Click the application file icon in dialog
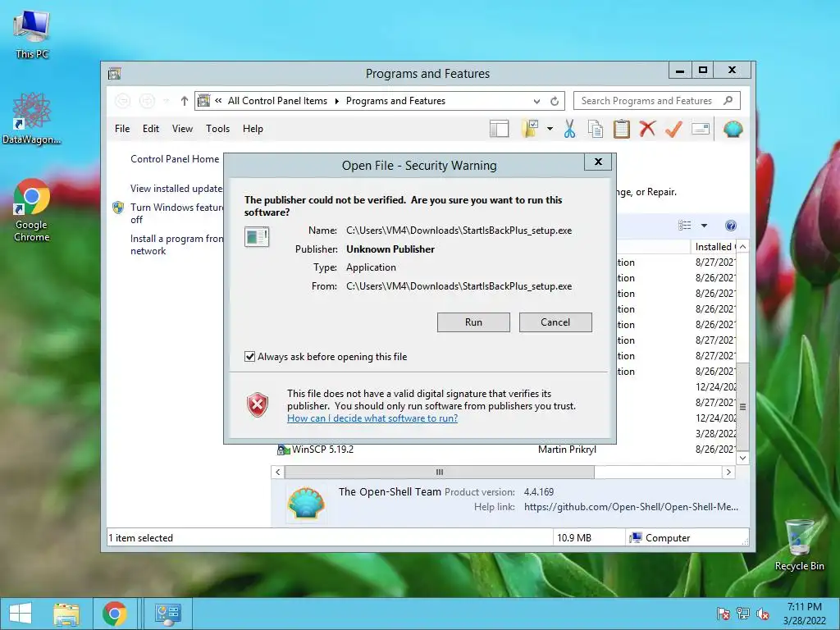Screen dimensions: 840x630 point(257,236)
